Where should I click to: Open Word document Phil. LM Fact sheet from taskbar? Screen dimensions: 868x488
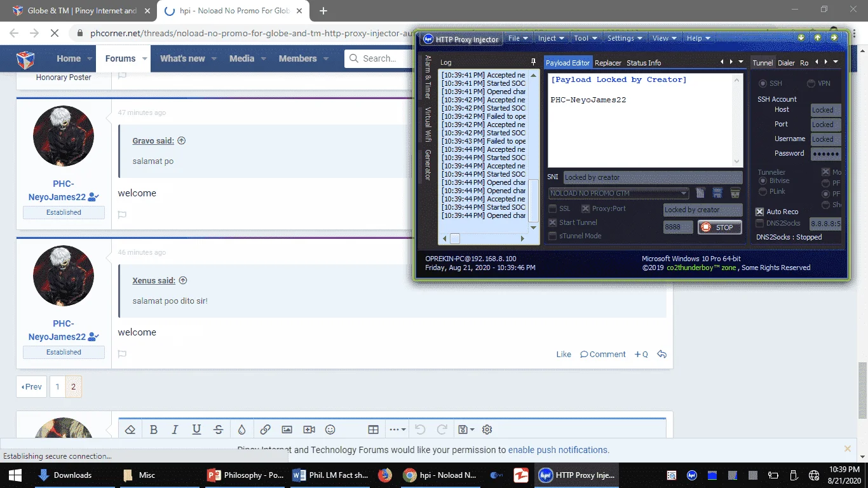(x=330, y=475)
